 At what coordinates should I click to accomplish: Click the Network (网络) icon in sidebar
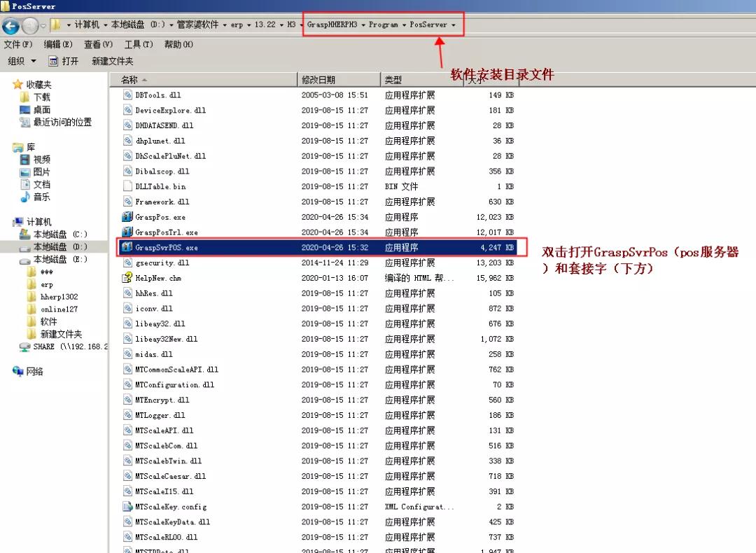point(17,371)
